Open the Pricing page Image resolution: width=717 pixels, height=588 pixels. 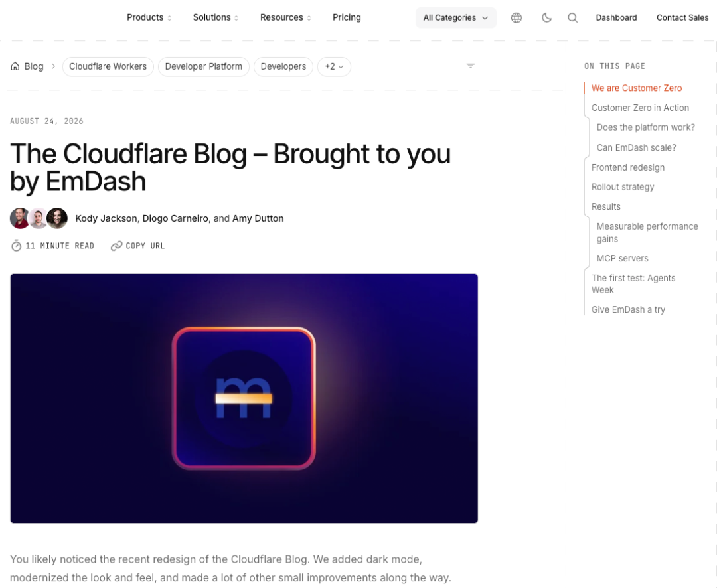coord(347,17)
